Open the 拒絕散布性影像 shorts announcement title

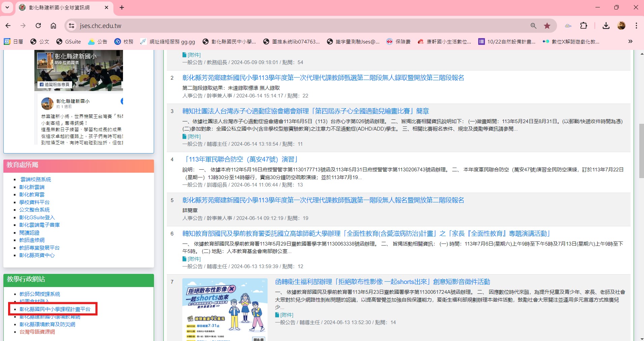click(382, 282)
